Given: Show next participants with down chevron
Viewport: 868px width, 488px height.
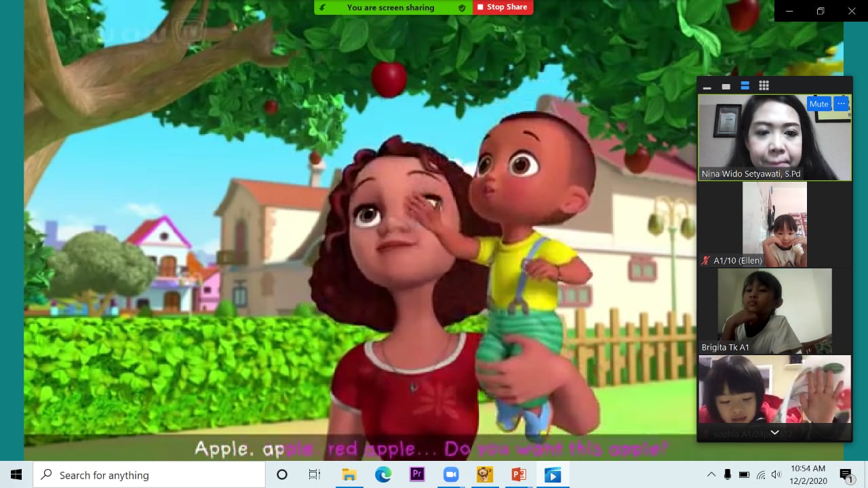Looking at the screenshot, I should (x=774, y=432).
